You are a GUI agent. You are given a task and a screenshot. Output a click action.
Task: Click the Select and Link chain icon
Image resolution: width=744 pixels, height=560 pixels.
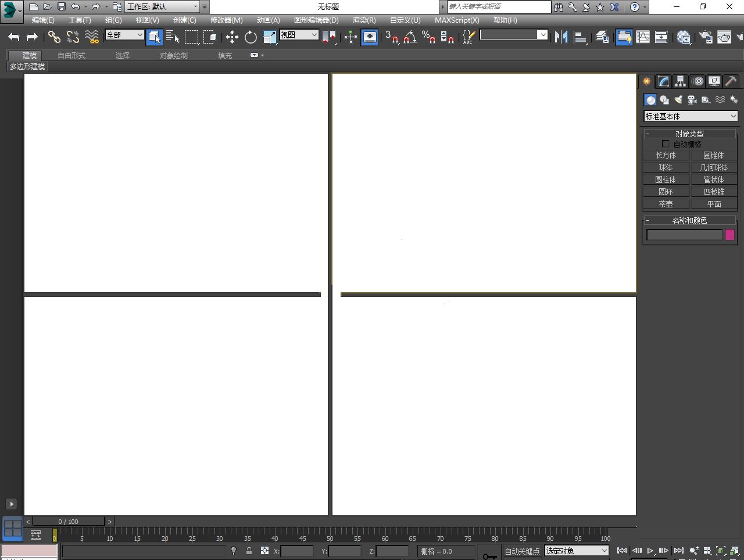click(x=54, y=37)
